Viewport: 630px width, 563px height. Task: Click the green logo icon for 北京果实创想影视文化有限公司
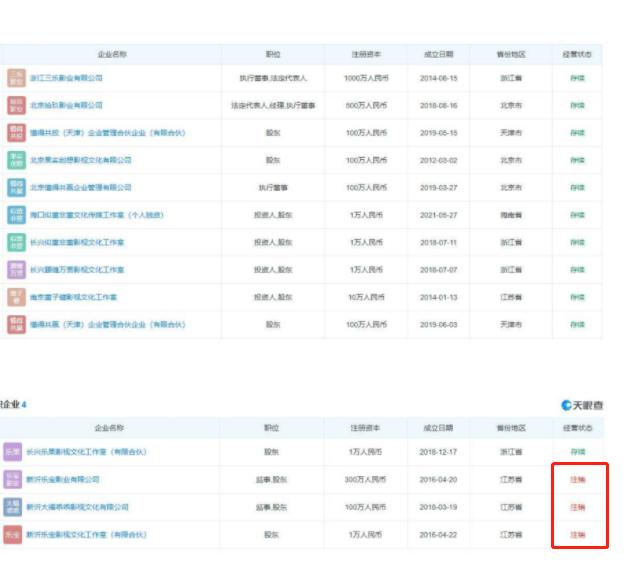[x=16, y=160]
